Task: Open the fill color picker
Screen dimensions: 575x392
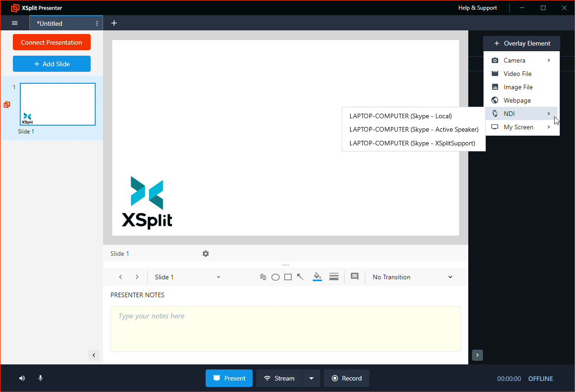Action: click(317, 277)
